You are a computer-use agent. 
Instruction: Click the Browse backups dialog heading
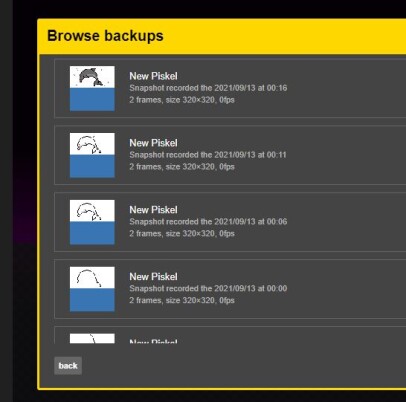[105, 36]
